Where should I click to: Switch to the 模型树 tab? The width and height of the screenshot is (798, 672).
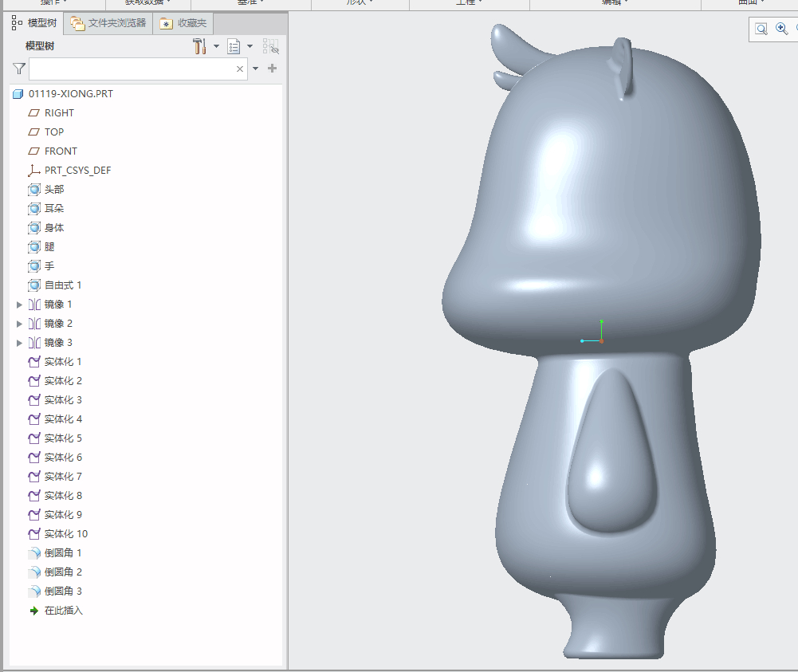coord(34,23)
